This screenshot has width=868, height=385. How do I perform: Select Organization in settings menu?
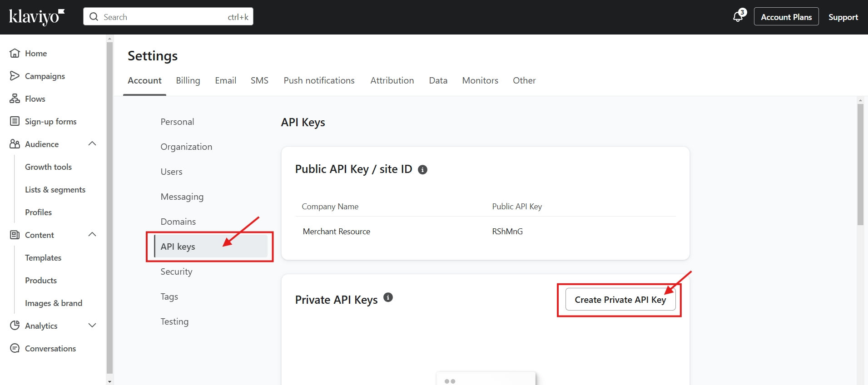coord(186,147)
